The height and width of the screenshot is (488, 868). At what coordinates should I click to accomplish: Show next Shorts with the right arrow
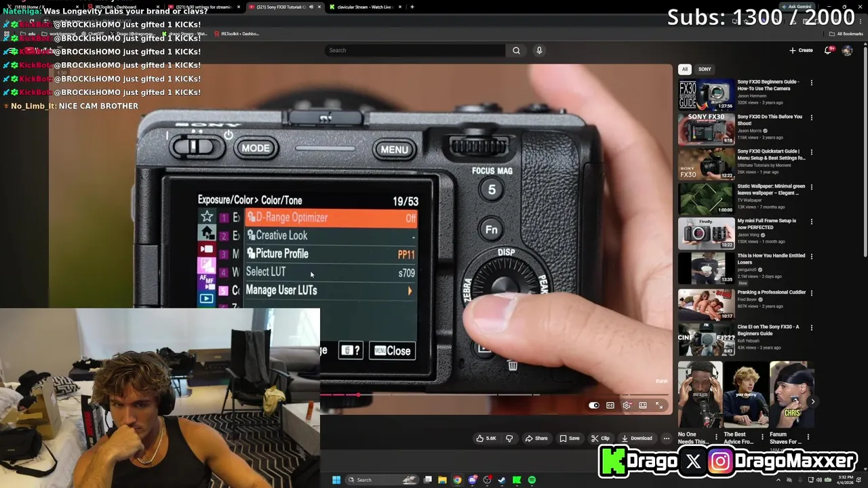(x=812, y=401)
